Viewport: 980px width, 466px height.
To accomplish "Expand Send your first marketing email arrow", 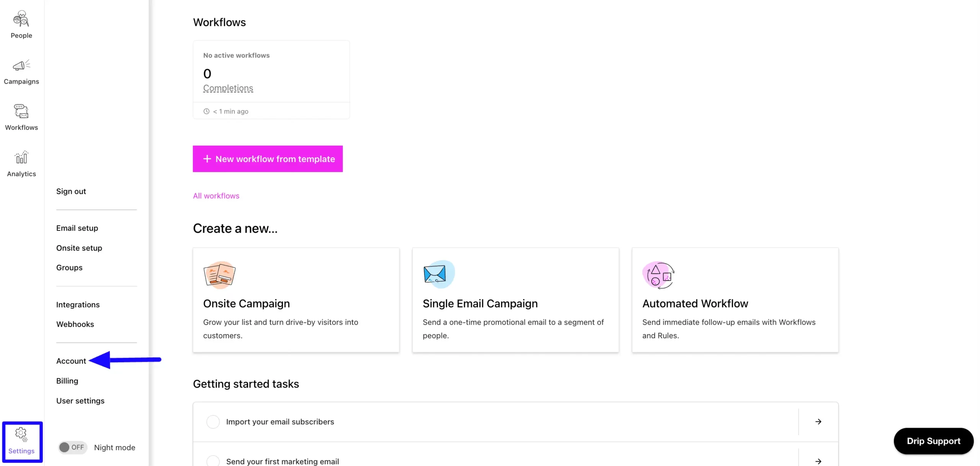I will pos(818,461).
